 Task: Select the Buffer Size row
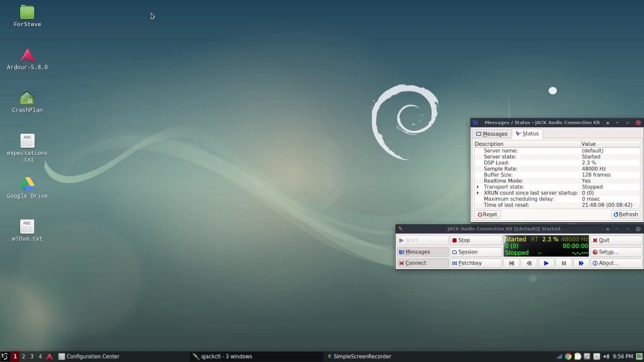click(x=557, y=175)
